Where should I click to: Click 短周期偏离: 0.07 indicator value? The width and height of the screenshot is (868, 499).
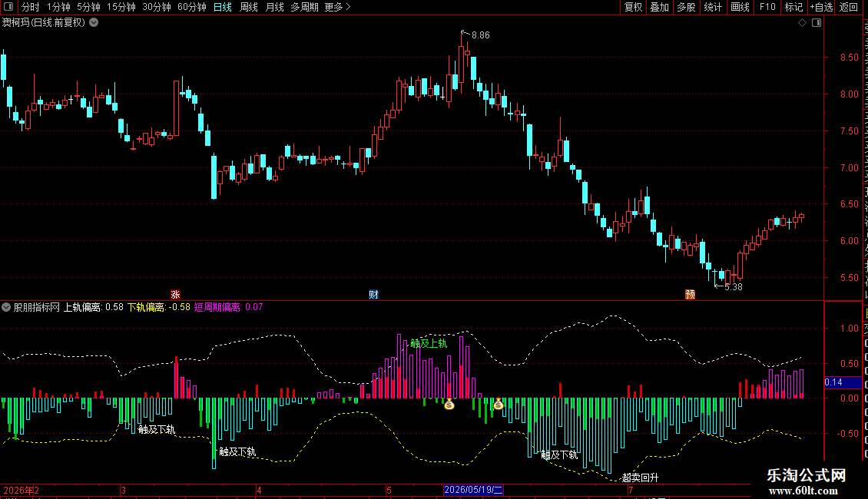[x=229, y=307]
